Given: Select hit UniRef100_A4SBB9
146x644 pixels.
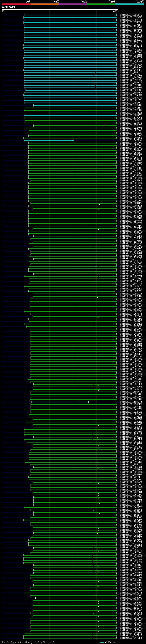Looking at the screenshot, I should (131, 108).
